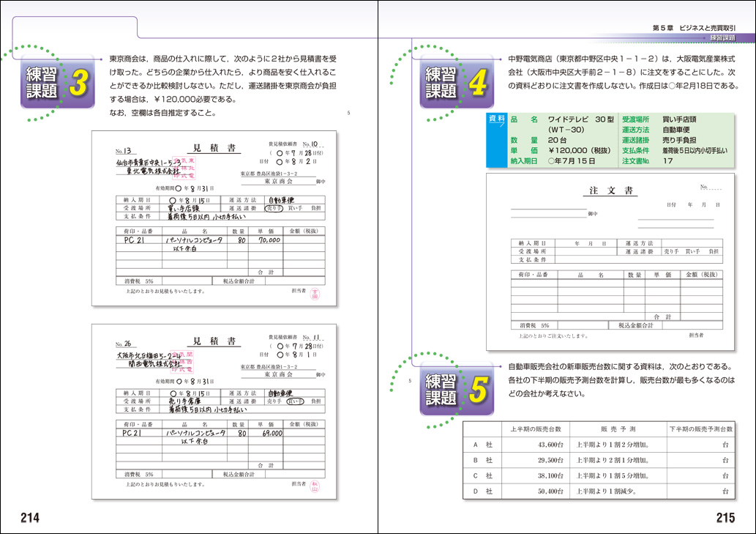Click chapter heading 第5章 ビジネスと売買取引
This screenshot has width=756, height=534.
pos(694,28)
